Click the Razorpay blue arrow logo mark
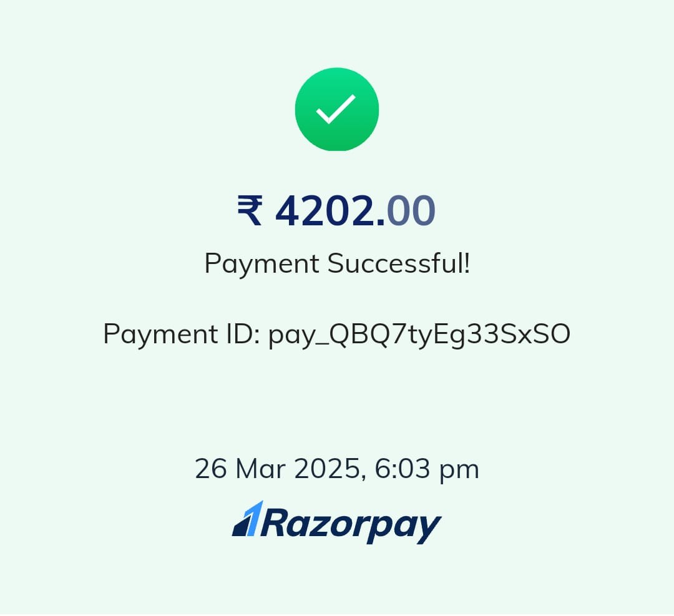This screenshot has height=616, width=674. tap(248, 519)
